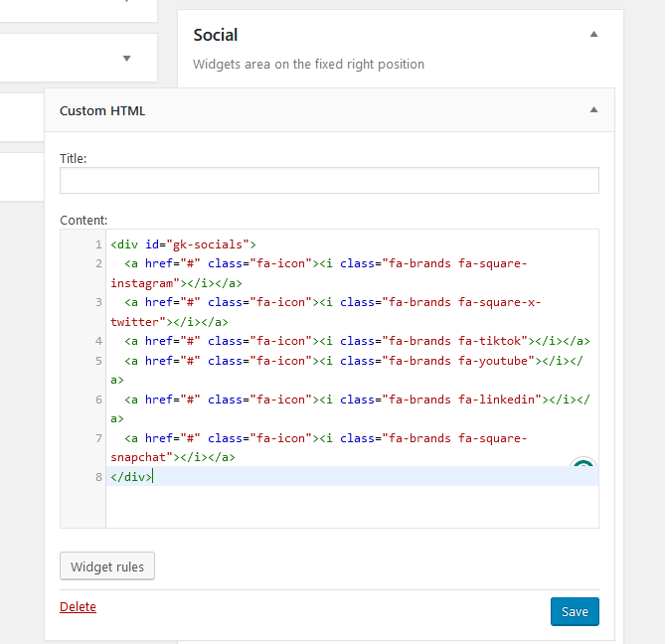Image resolution: width=665 pixels, height=644 pixels.
Task: Click line number 1 in the gutter
Action: tap(98, 244)
